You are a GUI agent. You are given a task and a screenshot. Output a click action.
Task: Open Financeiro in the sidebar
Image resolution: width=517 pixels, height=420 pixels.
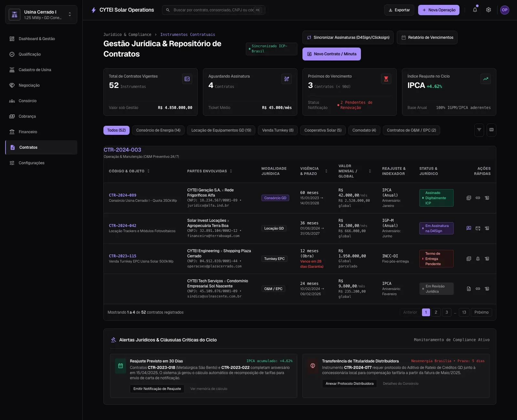coord(41,132)
